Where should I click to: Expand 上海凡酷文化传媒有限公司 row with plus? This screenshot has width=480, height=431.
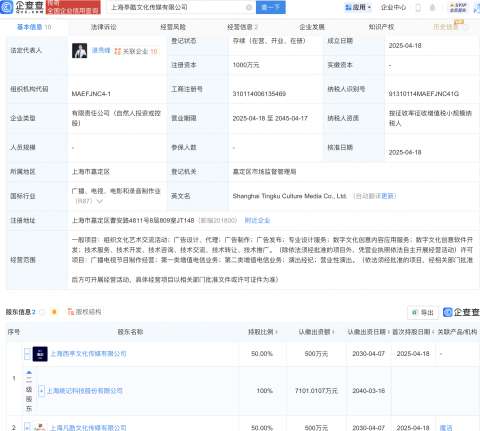pyautogui.click(x=27, y=427)
